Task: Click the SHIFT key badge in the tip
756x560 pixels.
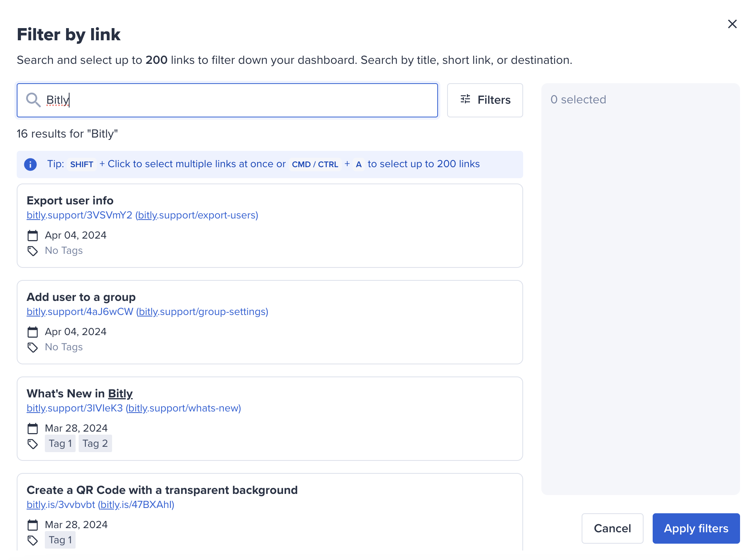Action: click(x=82, y=165)
